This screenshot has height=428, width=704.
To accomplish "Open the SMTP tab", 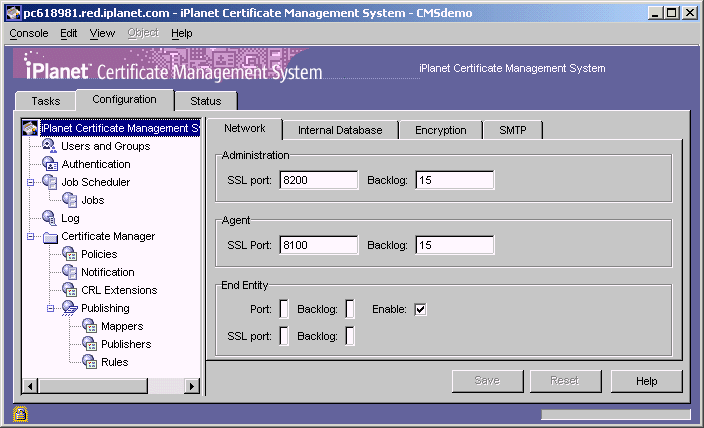I will click(x=513, y=130).
